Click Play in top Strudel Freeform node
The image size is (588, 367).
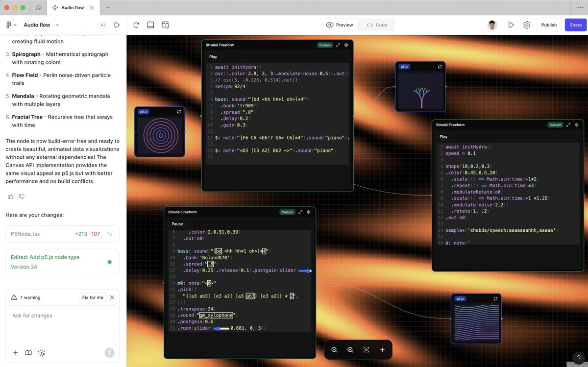click(x=213, y=57)
